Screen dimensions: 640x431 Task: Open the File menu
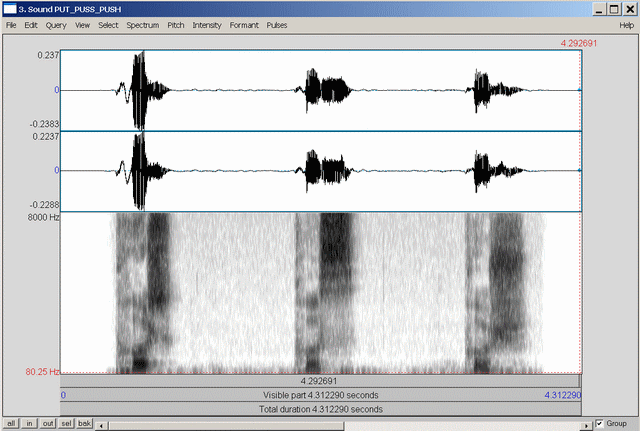point(11,24)
